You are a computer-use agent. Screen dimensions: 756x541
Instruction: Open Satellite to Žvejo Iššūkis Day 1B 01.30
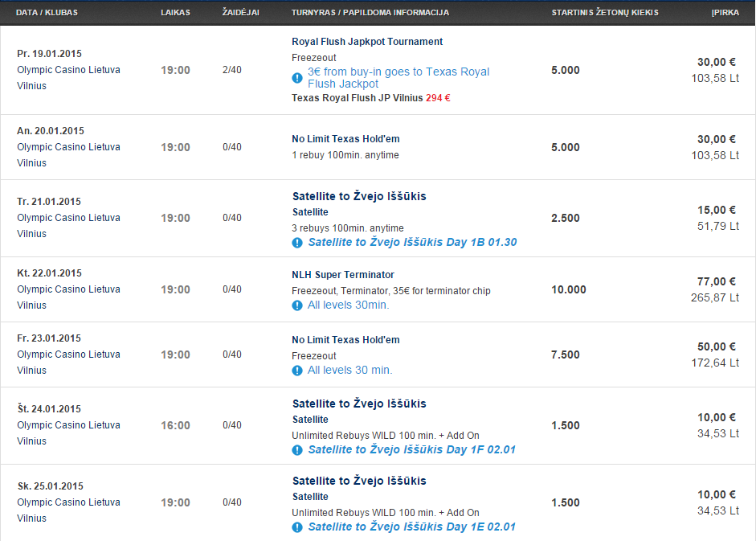(x=412, y=242)
